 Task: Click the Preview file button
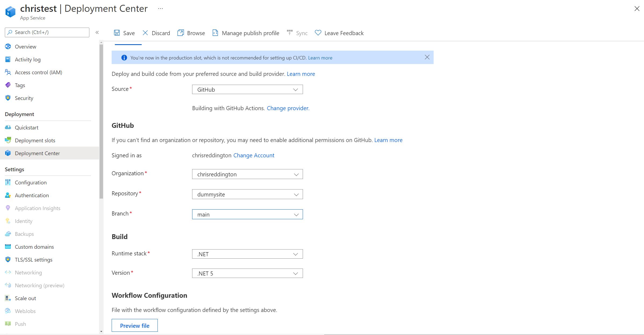[134, 325]
